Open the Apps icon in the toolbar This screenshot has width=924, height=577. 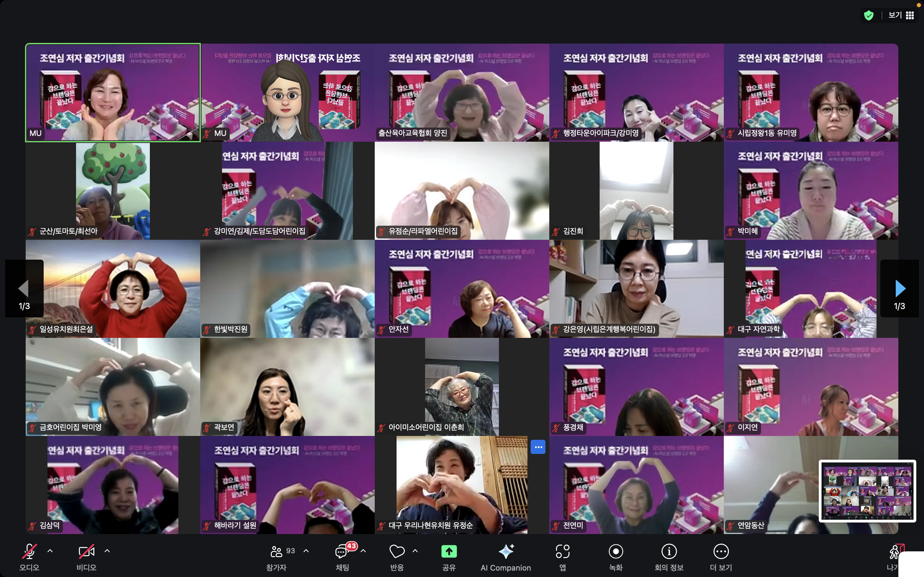[x=562, y=551]
